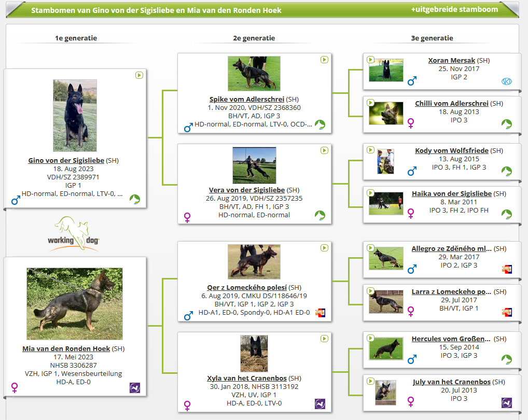This screenshot has height=420, width=528.
Task: Click the working-dog logo
Action: point(77,234)
